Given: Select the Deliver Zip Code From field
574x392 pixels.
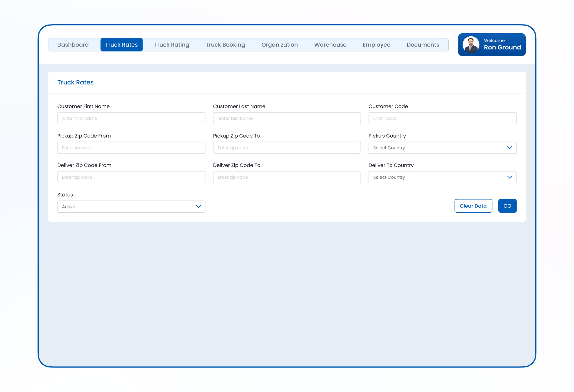Looking at the screenshot, I should (x=131, y=177).
